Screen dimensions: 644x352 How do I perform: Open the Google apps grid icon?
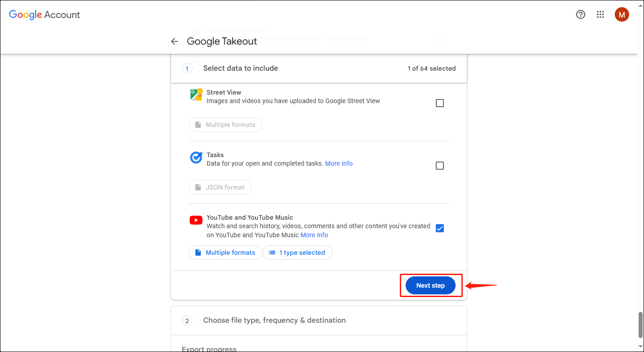(600, 14)
